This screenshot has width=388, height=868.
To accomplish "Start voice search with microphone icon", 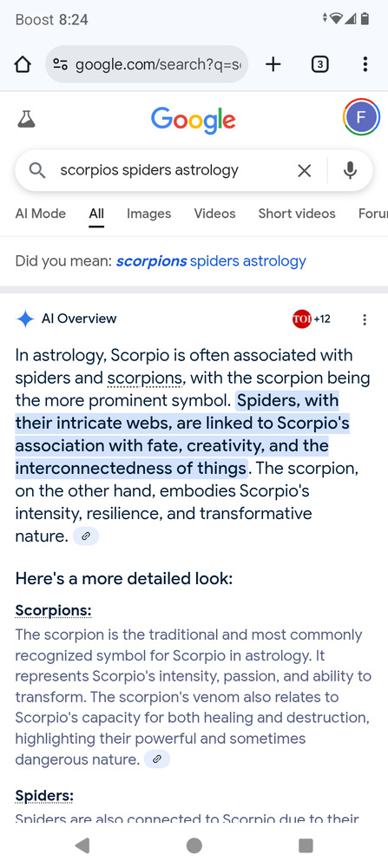I will [x=350, y=170].
